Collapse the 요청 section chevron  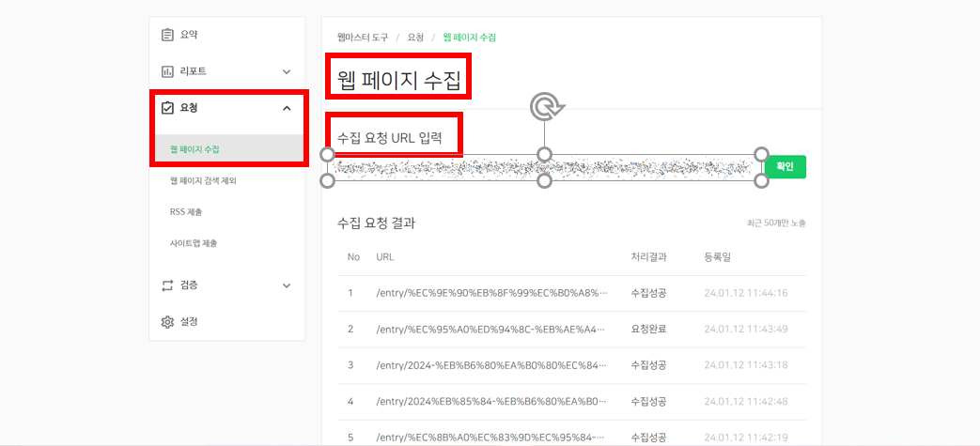[x=287, y=108]
